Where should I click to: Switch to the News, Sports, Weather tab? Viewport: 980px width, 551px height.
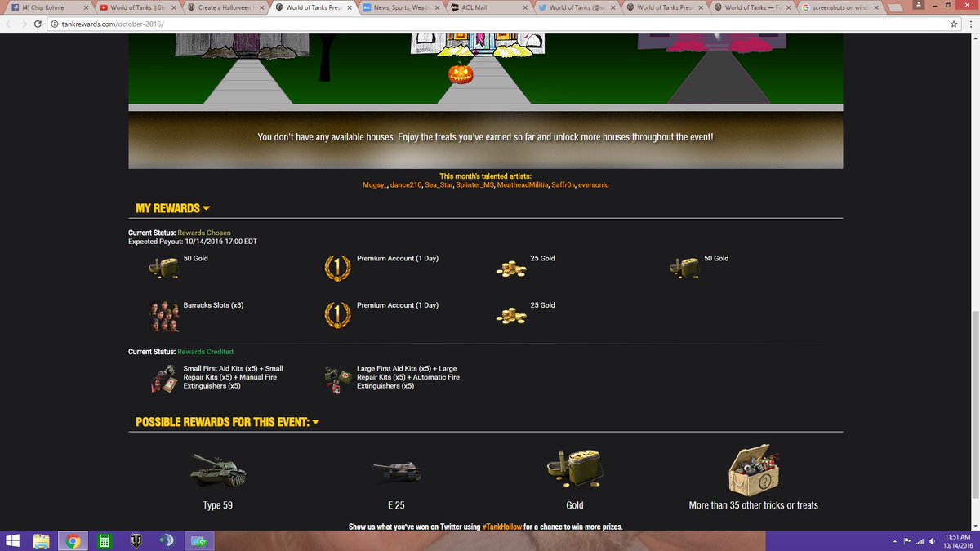point(400,7)
